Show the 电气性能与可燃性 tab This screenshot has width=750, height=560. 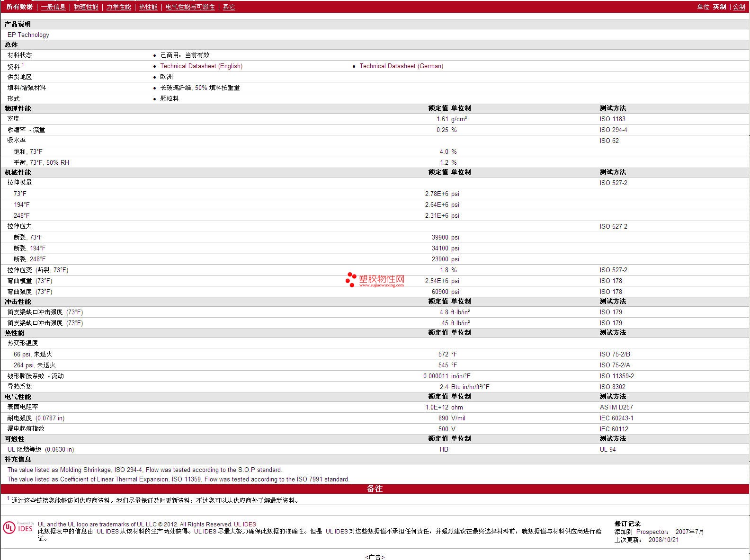[190, 7]
